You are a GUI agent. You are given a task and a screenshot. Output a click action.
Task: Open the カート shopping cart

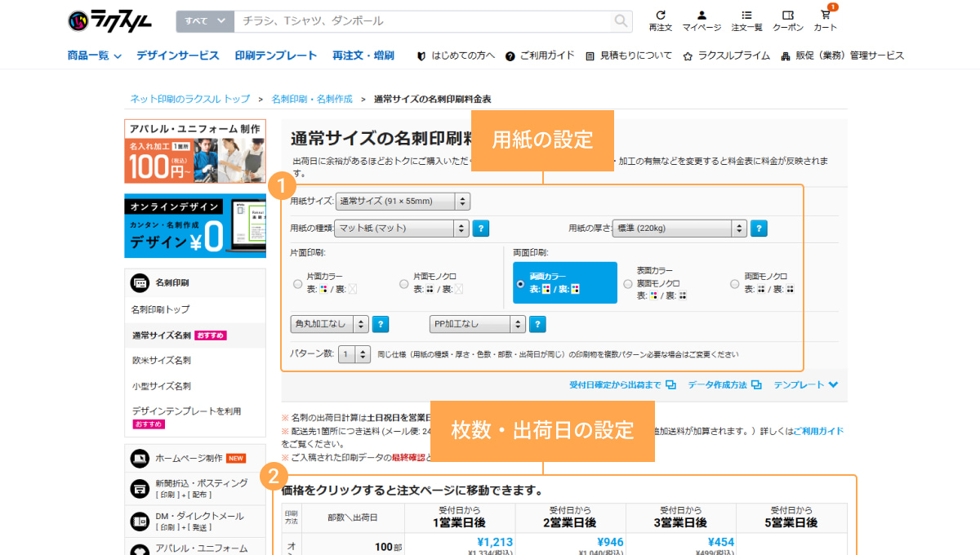click(x=825, y=15)
